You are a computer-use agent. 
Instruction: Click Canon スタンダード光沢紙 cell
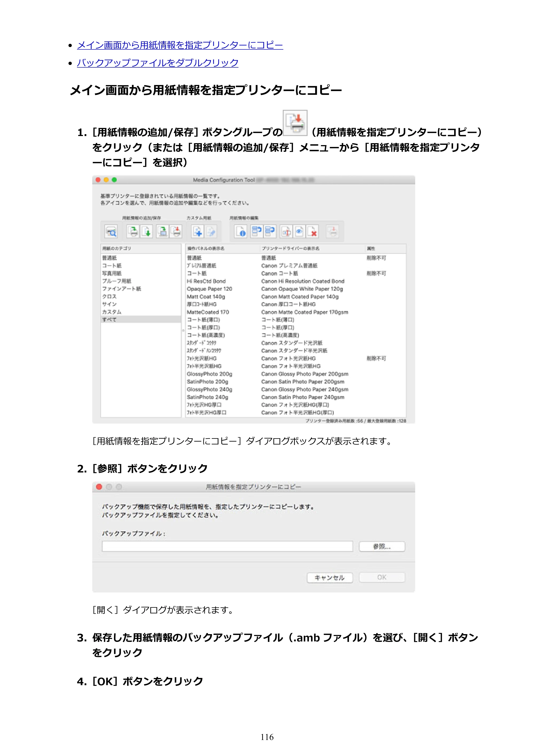coord(292,343)
